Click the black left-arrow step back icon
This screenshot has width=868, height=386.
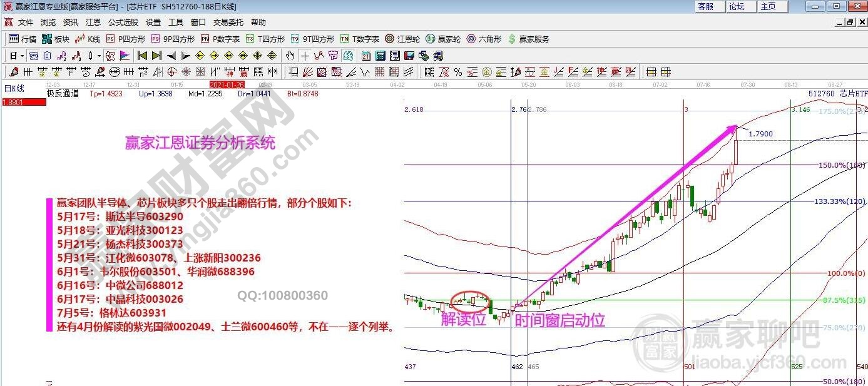(x=171, y=56)
